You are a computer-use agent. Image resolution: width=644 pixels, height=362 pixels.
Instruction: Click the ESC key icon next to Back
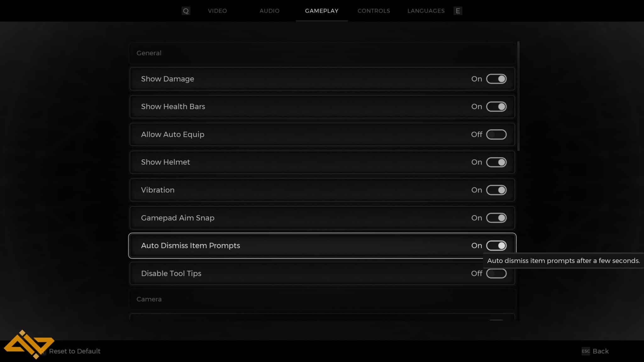586,351
